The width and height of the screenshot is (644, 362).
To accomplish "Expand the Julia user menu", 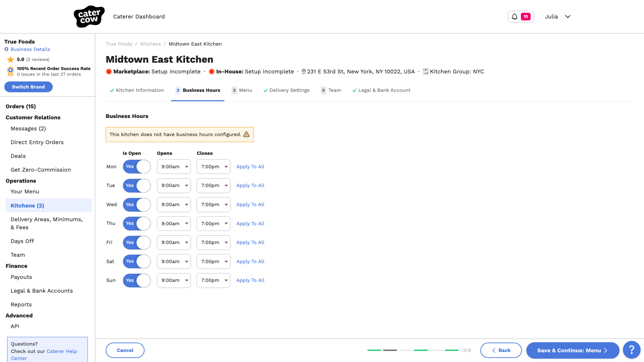I will (x=557, y=16).
